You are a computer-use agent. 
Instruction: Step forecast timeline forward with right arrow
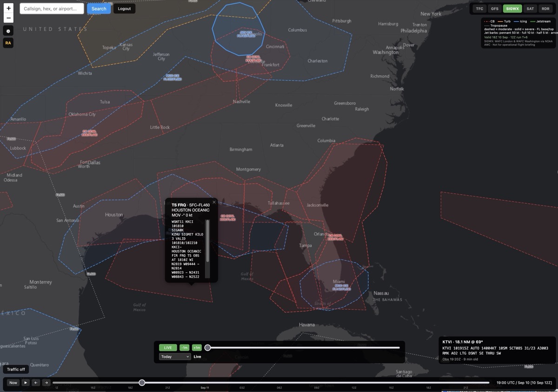tap(46, 383)
